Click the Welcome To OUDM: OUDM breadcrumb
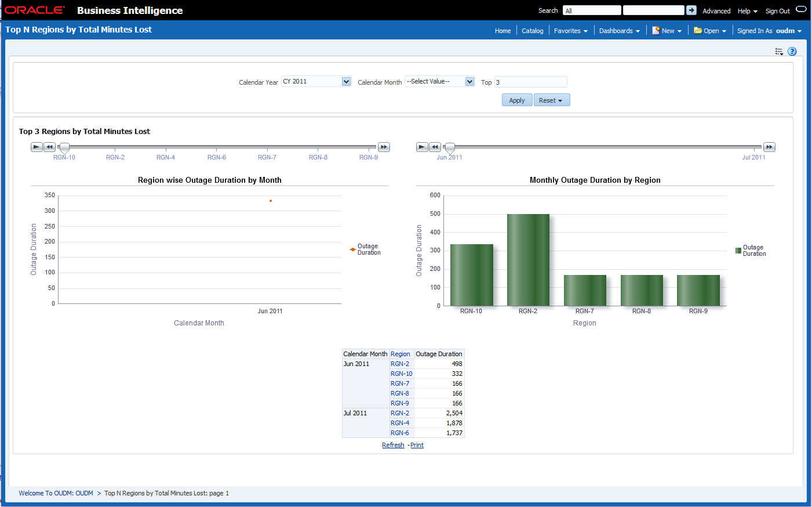The width and height of the screenshot is (812, 507). (56, 493)
